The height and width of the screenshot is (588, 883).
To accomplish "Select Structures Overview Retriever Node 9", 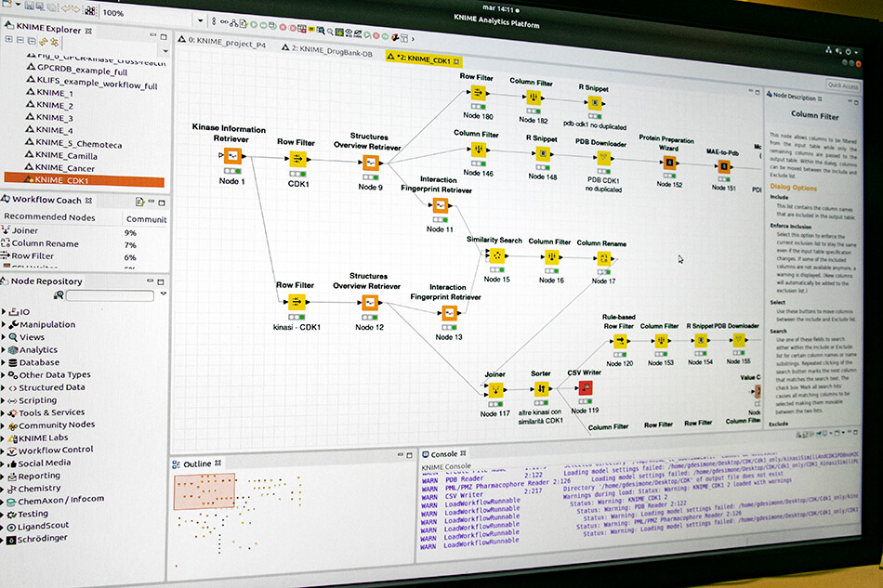I will [x=371, y=163].
